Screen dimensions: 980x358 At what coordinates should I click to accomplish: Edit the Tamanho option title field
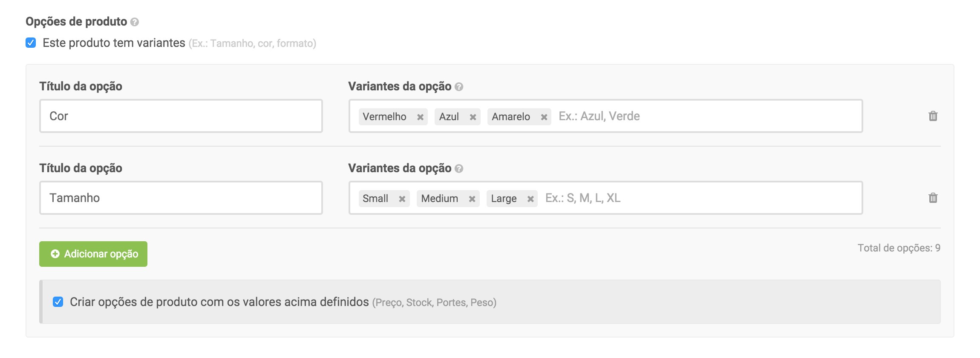point(181,198)
